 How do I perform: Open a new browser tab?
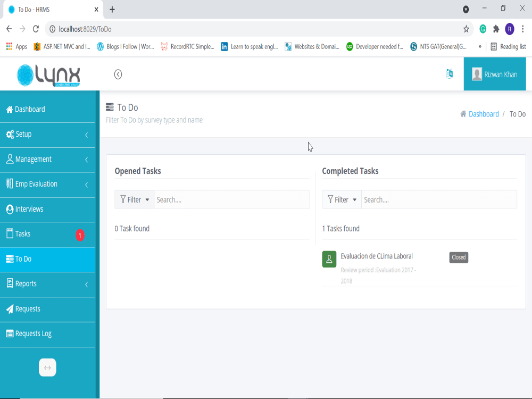click(112, 10)
